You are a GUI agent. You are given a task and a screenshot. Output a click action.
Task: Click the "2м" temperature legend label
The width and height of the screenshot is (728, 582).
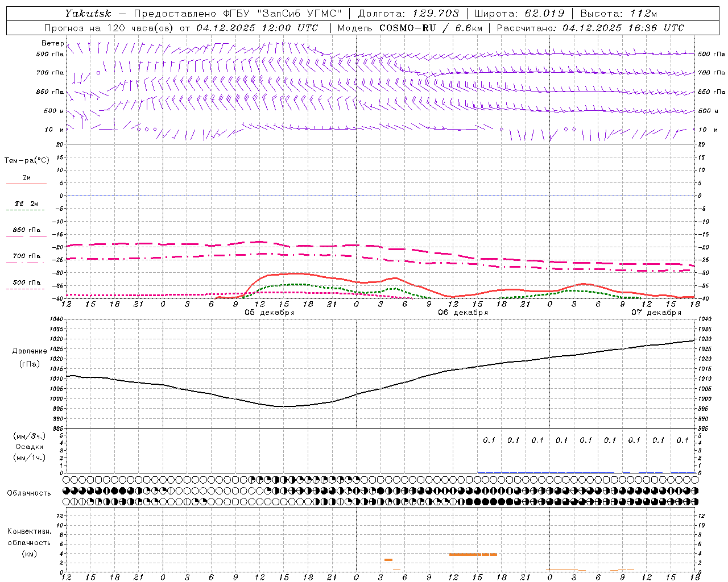27,177
